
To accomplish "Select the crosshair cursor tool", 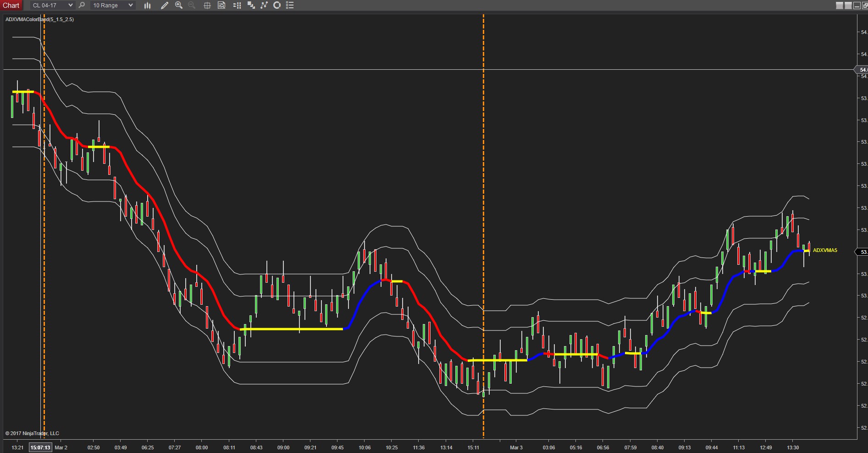I will [207, 6].
